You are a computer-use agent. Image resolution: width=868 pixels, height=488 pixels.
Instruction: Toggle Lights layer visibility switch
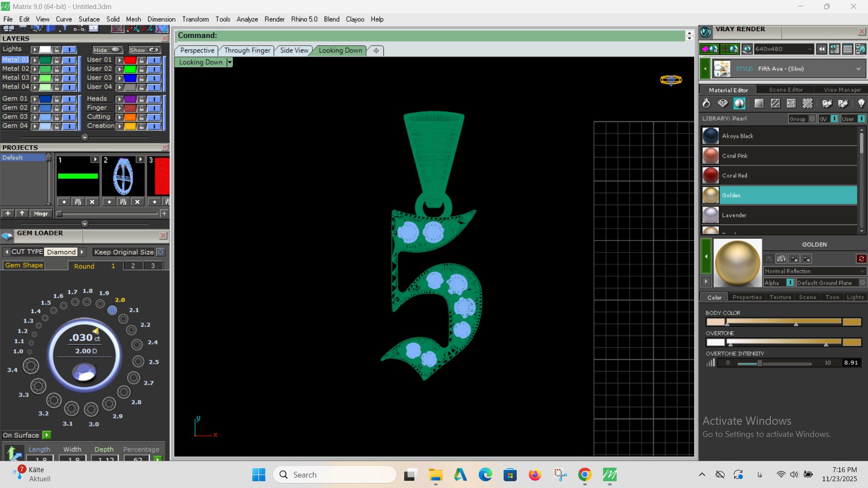pyautogui.click(x=69, y=49)
